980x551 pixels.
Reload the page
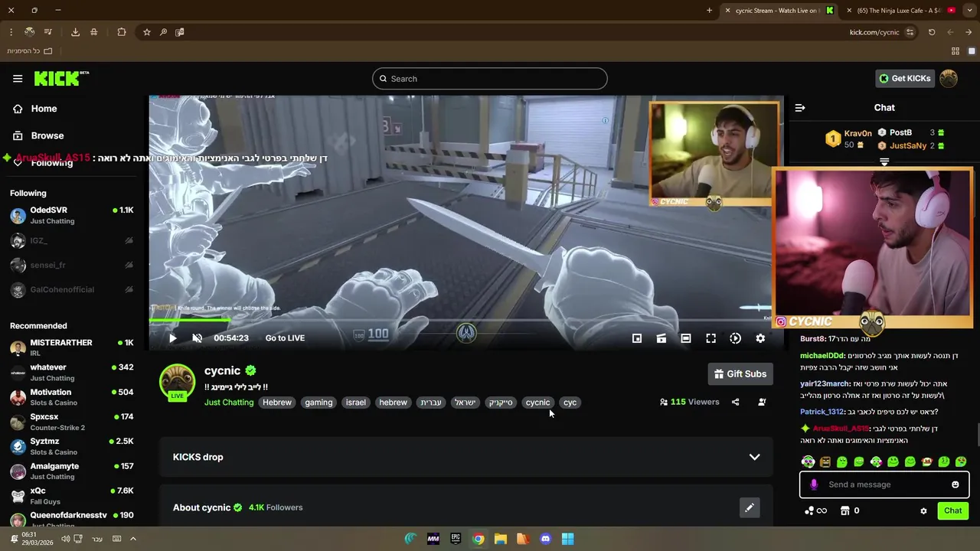(932, 32)
